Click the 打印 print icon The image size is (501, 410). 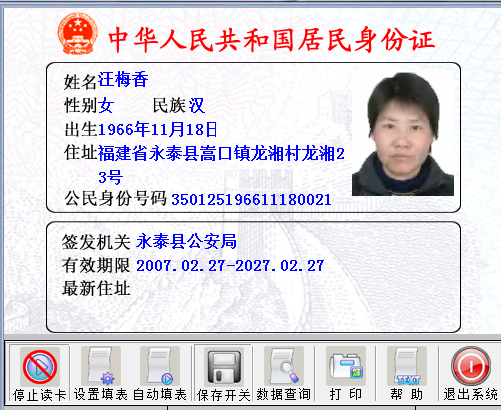(x=346, y=366)
